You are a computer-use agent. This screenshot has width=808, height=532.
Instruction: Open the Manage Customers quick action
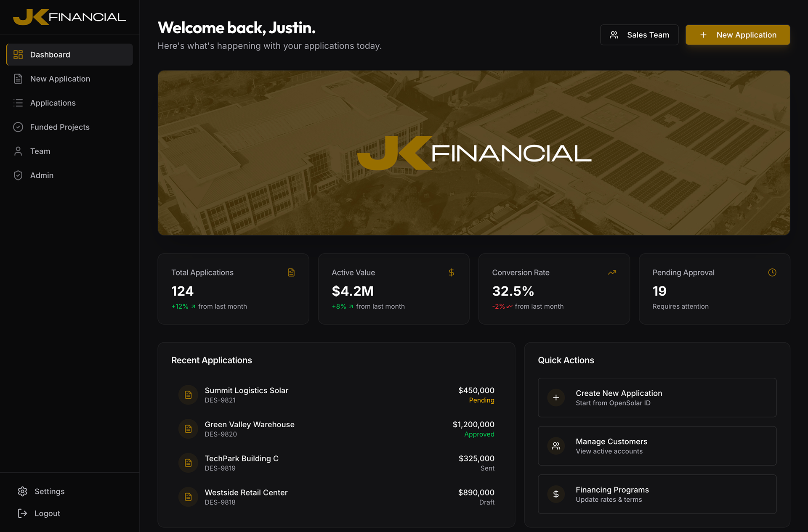tap(656, 446)
